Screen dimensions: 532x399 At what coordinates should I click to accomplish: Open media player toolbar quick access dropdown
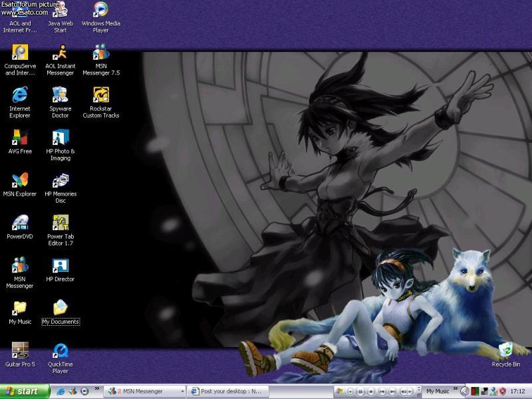pos(351,392)
